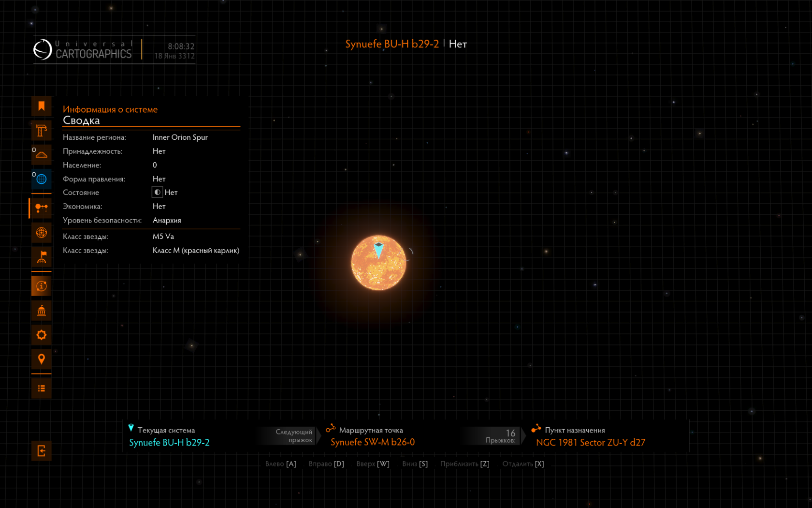Select the blue globe icon in the sidebar
Viewport: 812px width, 508px height.
(x=42, y=179)
